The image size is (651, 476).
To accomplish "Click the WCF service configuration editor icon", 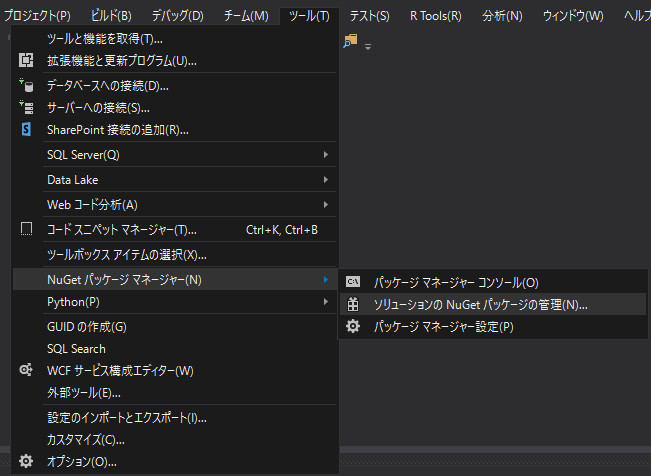I will click(26, 370).
